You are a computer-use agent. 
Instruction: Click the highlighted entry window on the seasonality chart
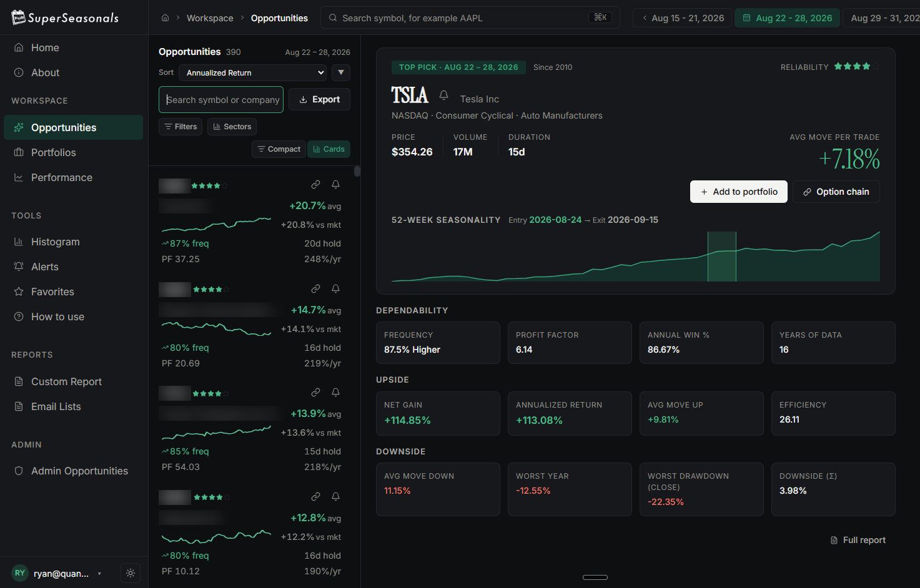pyautogui.click(x=722, y=257)
